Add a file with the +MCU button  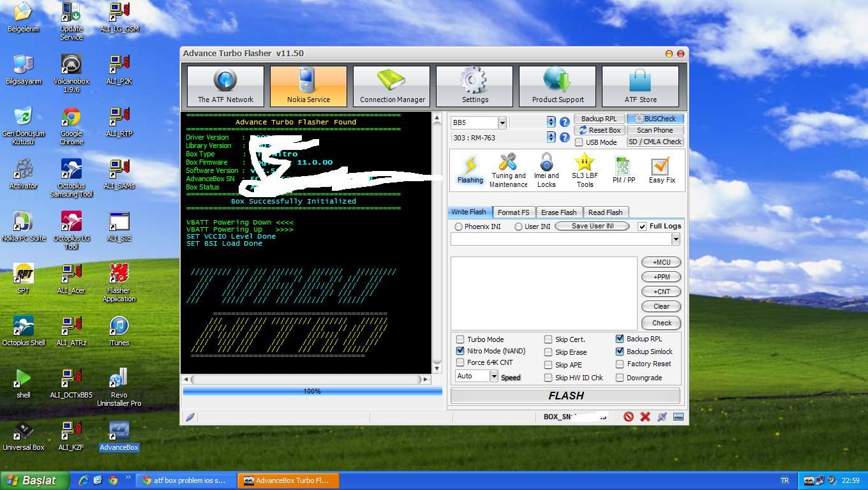[661, 262]
